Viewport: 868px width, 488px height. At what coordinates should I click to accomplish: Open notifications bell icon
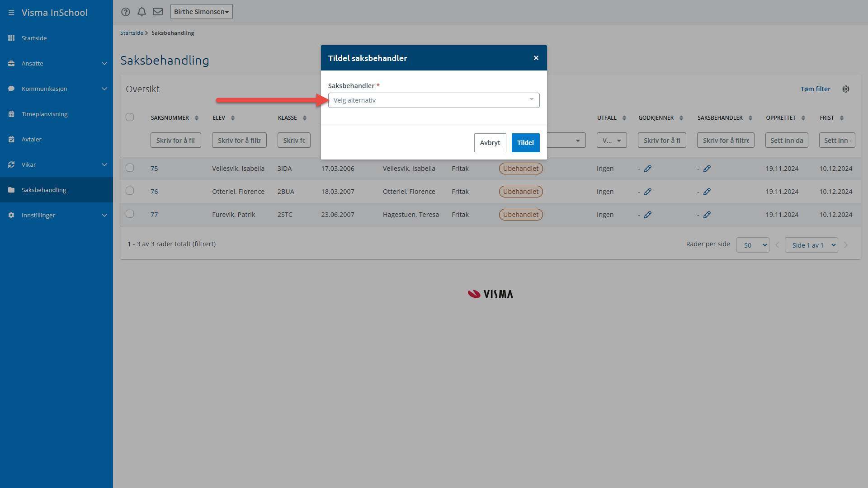(142, 12)
